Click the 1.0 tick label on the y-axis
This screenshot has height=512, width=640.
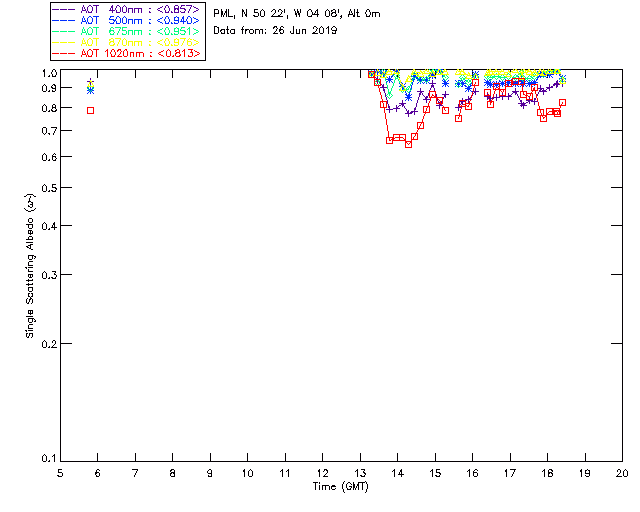[49, 74]
